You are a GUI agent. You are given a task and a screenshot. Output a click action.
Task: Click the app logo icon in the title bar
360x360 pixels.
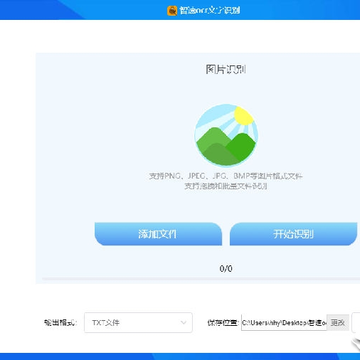pos(172,10)
